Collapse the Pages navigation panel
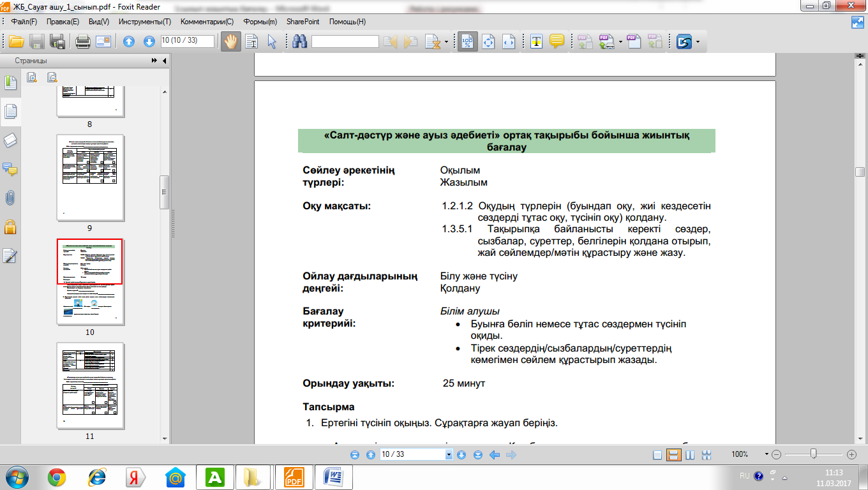Screen dimensions: 868x490 pyautogui.click(x=164, y=61)
